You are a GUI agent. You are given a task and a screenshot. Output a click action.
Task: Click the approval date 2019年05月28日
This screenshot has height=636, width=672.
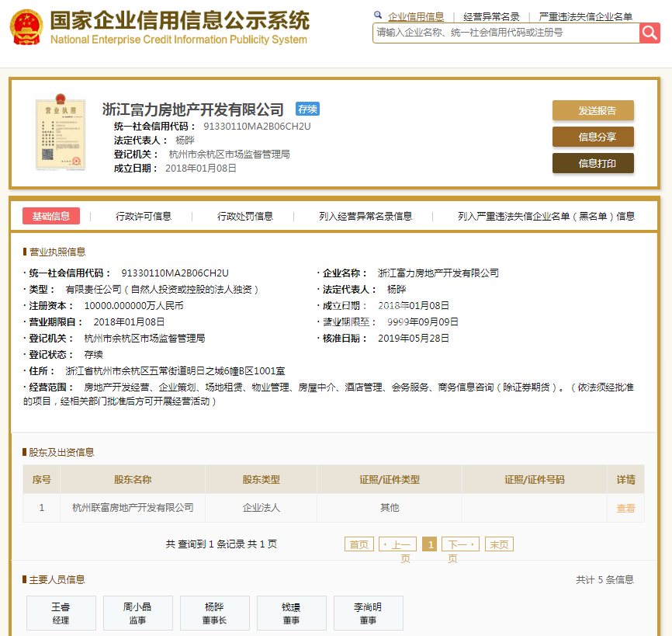pyautogui.click(x=413, y=339)
